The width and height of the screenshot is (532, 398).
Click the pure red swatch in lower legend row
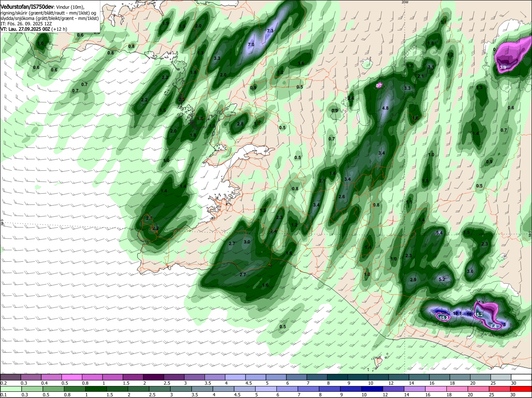coord(521,389)
